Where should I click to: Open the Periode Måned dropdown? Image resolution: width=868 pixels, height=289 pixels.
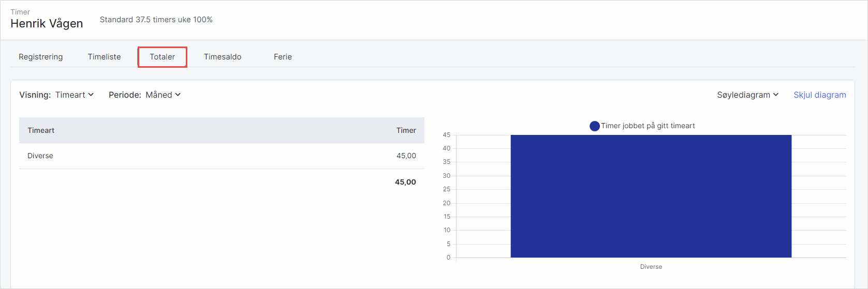click(163, 95)
